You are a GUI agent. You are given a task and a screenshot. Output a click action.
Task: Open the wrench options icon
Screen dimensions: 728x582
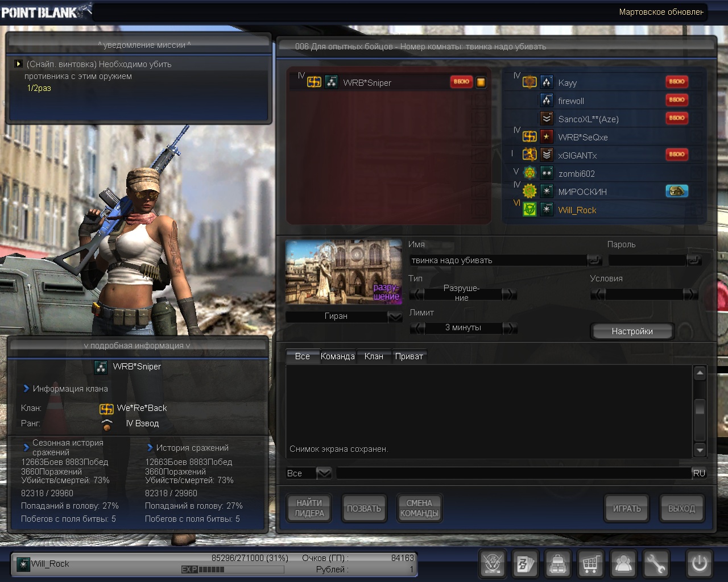[656, 564]
